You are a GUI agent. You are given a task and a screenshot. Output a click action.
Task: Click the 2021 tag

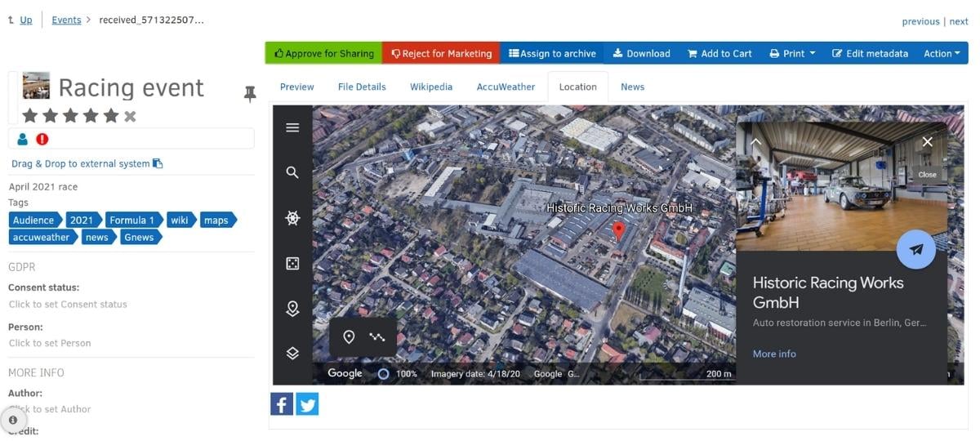click(x=82, y=220)
